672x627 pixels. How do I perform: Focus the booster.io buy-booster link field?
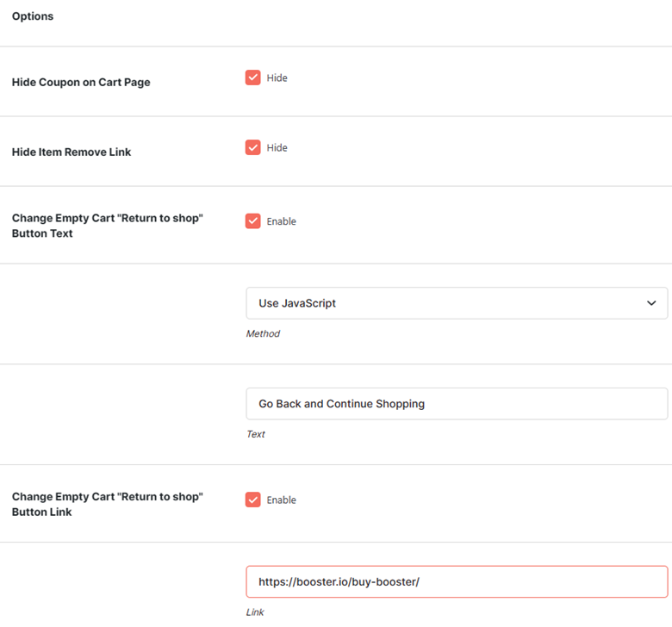coord(457,581)
